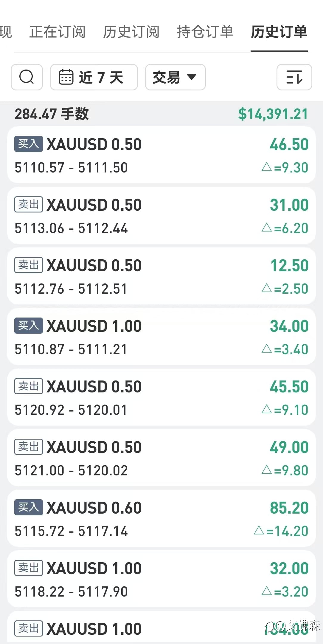Open the sell order with 31.00 profit
Viewport: 323px width, 644px height.
[161, 216]
